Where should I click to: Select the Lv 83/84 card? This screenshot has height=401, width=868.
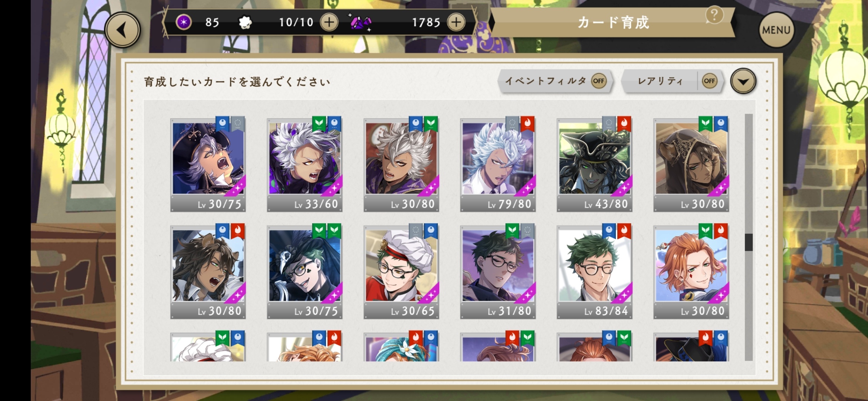[x=594, y=271]
